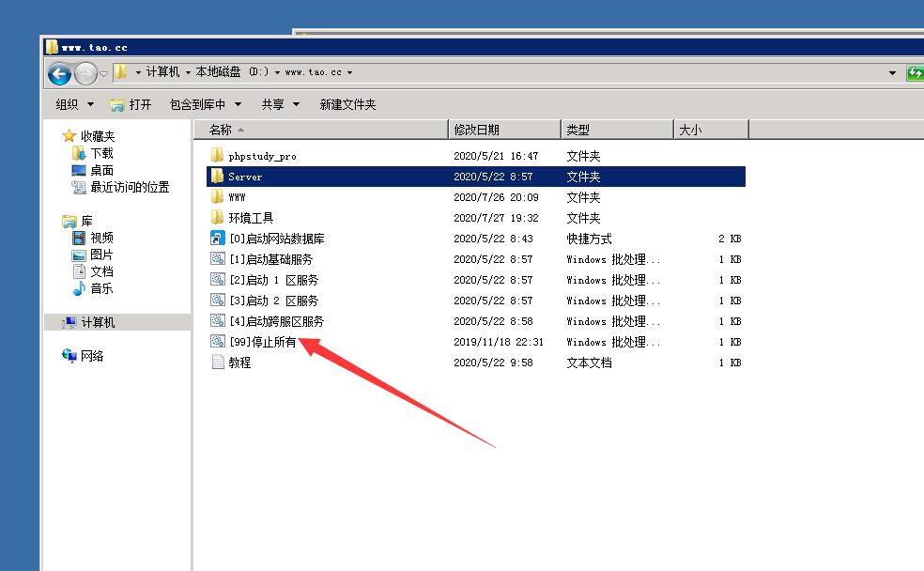Select 计算机 in the navigation pane
Screen dimensions: 924x571
click(x=98, y=322)
